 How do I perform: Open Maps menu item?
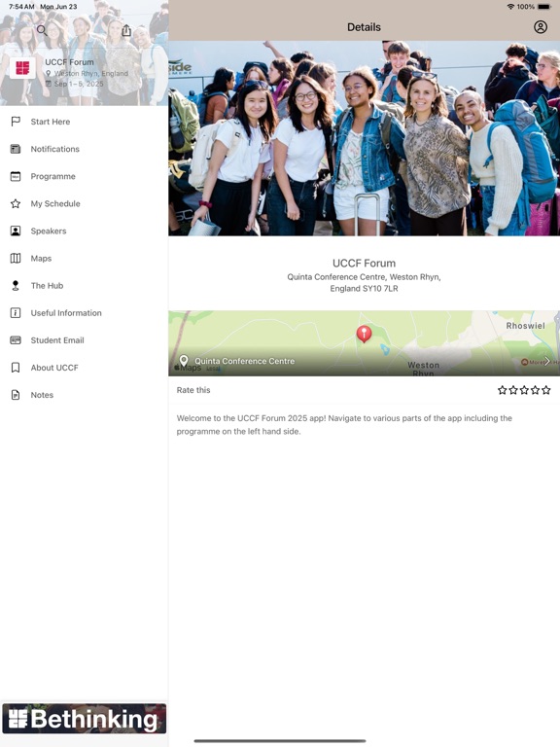point(84,258)
